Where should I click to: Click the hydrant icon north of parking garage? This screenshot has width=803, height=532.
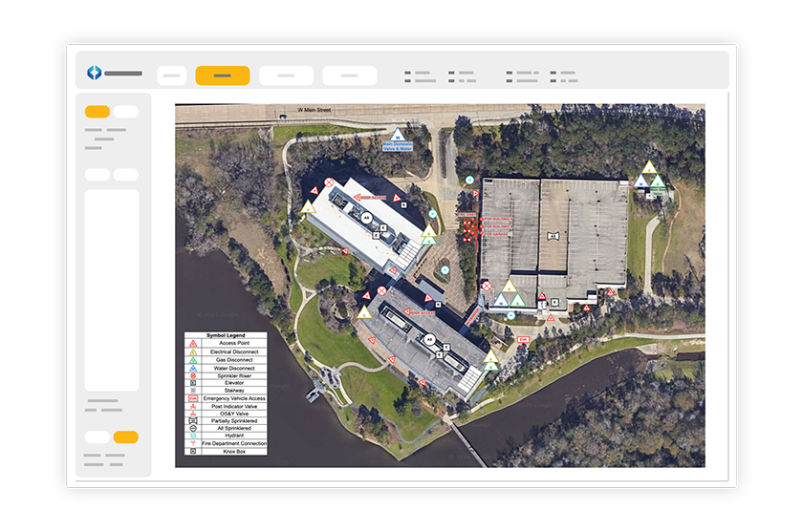click(469, 180)
